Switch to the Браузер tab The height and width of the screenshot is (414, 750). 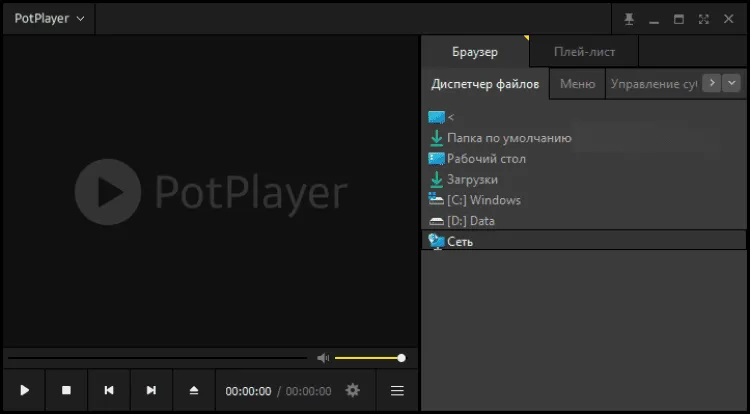(475, 52)
